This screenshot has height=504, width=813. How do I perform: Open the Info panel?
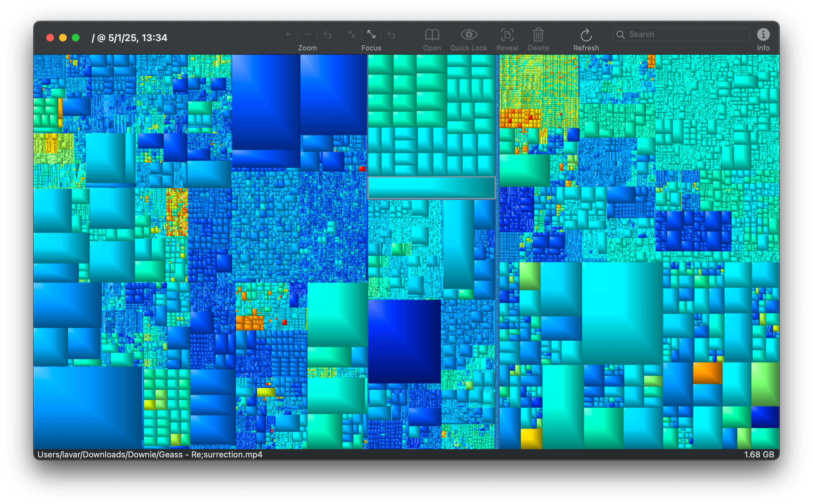[x=763, y=35]
